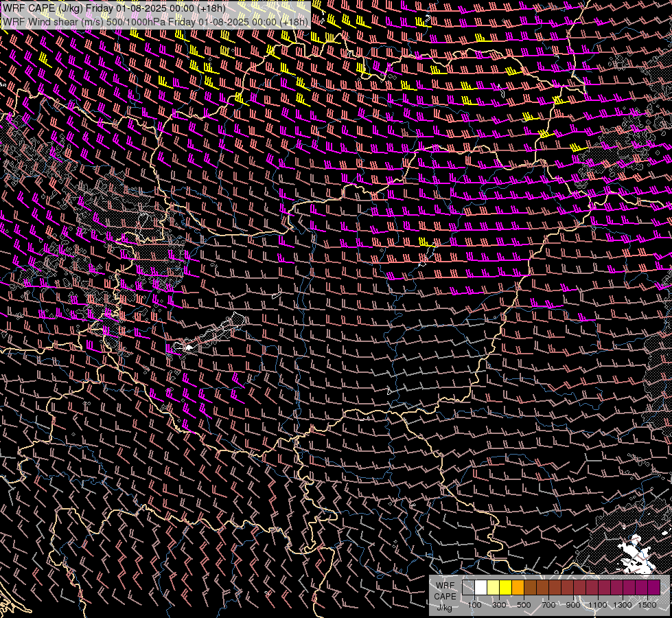The width and height of the screenshot is (672, 618).
Task: Click the legend value '700'
Action: [x=548, y=605]
